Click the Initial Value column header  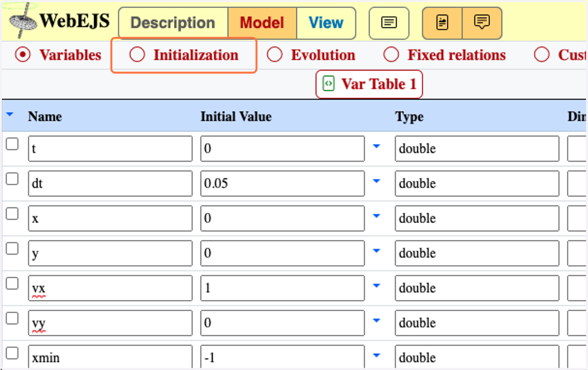point(236,117)
